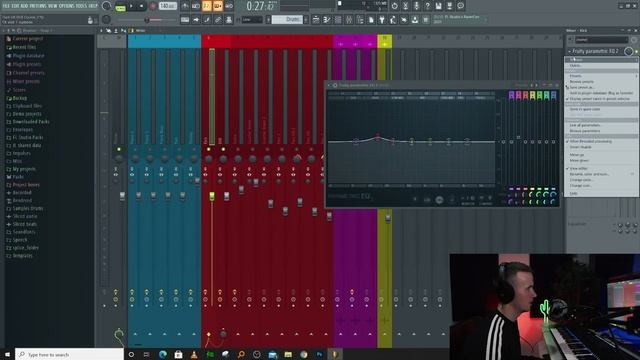
Task: Open VLC from the taskbar
Action: click(194, 354)
